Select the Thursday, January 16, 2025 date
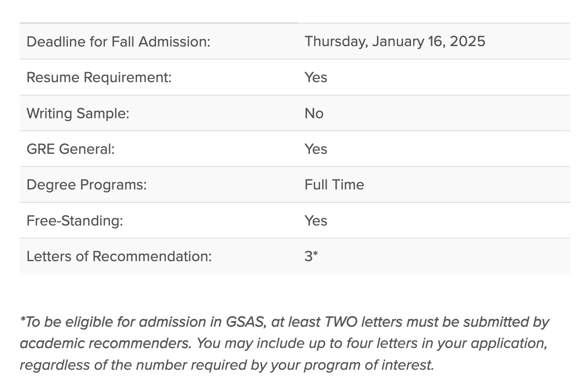The width and height of the screenshot is (588, 389). (x=395, y=41)
